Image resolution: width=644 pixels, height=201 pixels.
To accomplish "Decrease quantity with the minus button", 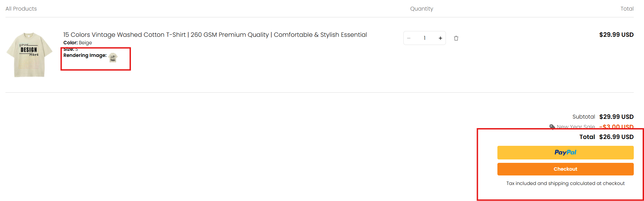I will click(x=409, y=38).
